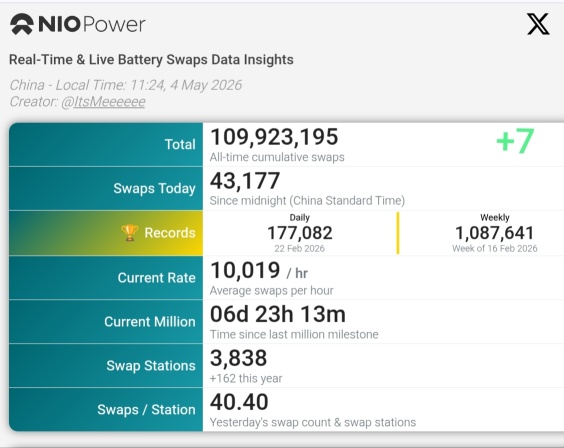
Task: Select the Current Rate row label
Action: point(156,278)
